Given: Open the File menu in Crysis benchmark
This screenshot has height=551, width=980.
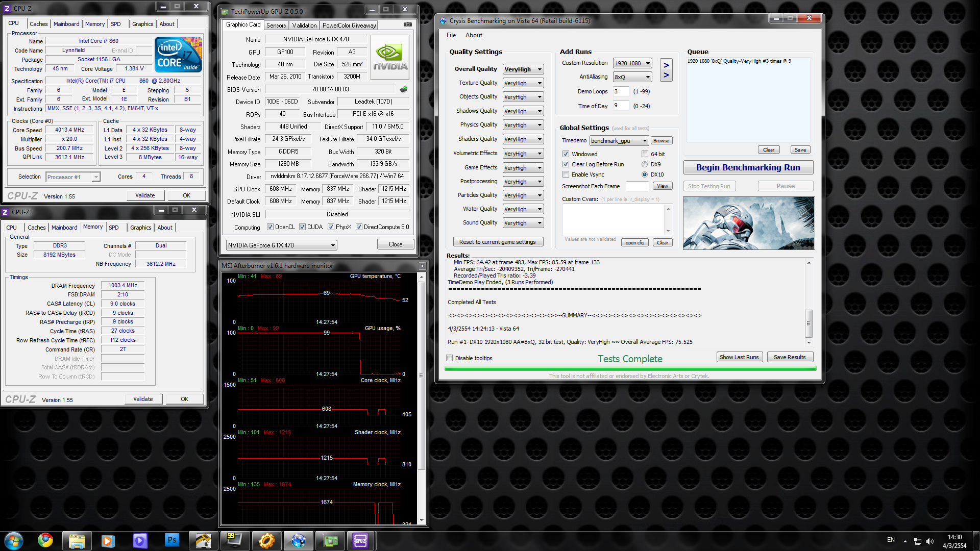Looking at the screenshot, I should [x=451, y=35].
